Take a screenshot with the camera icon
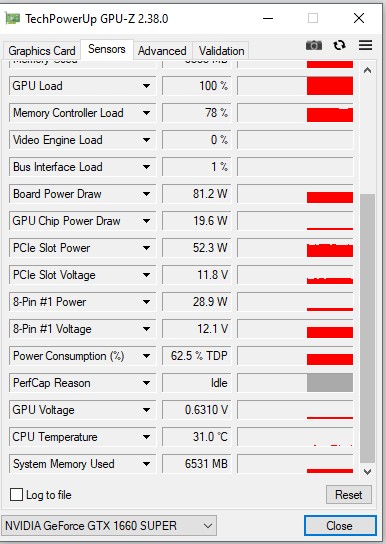The height and width of the screenshot is (544, 386). click(314, 45)
